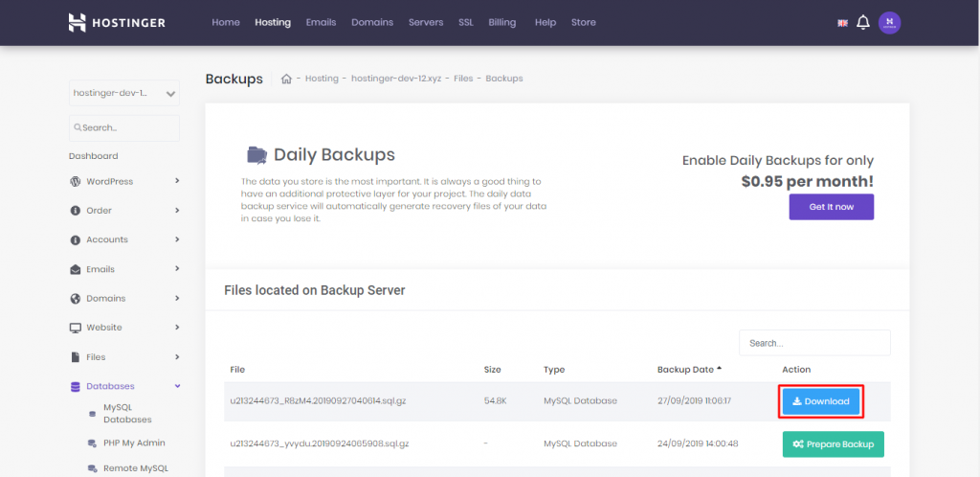Collapse the Databases section chevron

[x=177, y=386]
